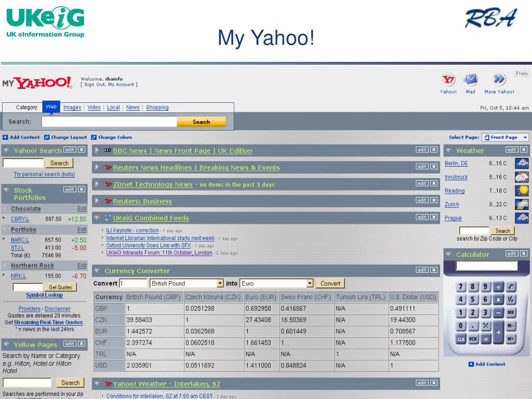
Task: Collapse the Weather module
Action: 448,150
